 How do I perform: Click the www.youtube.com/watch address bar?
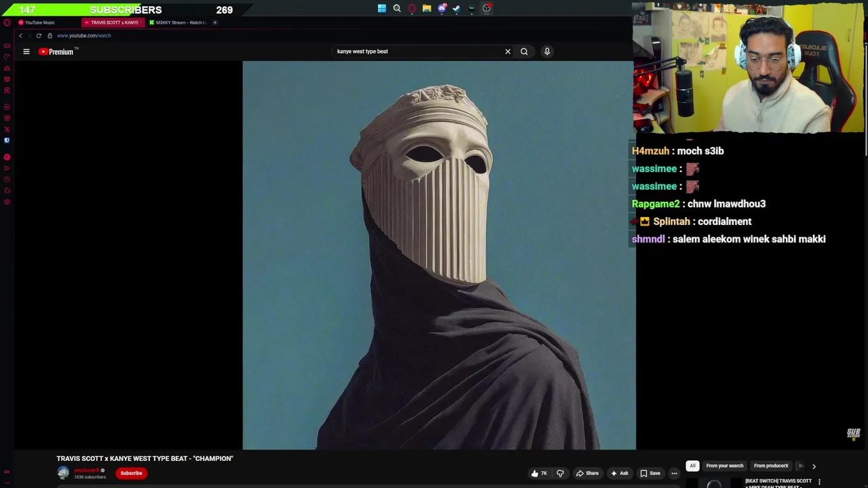point(83,35)
